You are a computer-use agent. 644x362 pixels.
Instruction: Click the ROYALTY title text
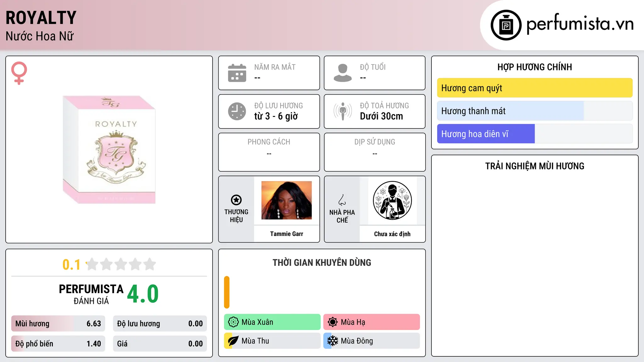pos(41,18)
